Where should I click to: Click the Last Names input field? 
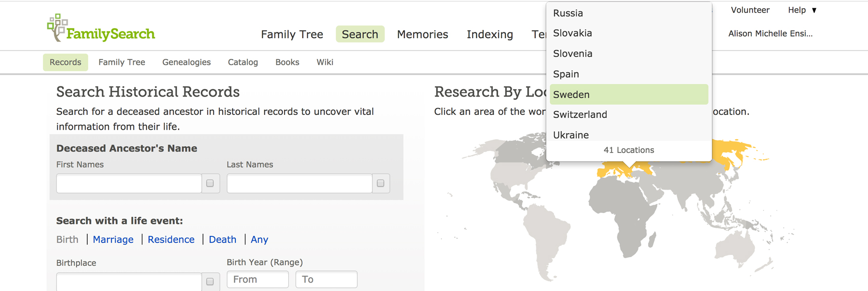(299, 183)
